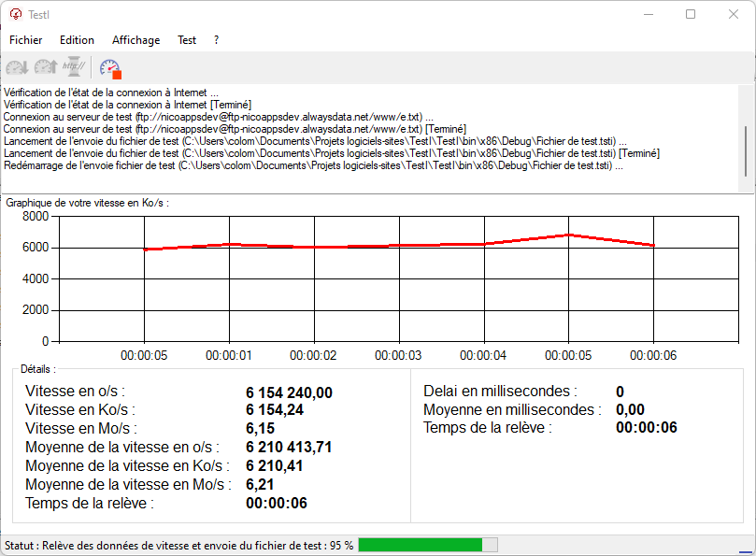
Task: Click the download speed test icon
Action: (x=17, y=67)
